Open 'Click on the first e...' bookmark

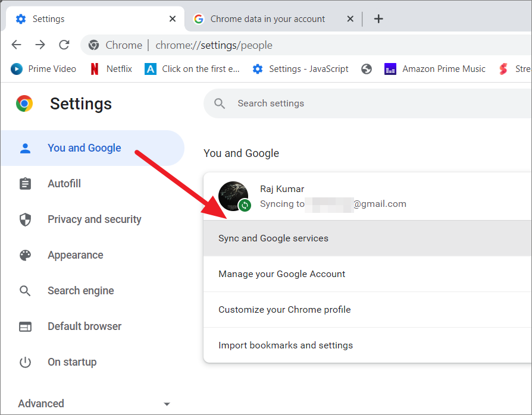(192, 69)
